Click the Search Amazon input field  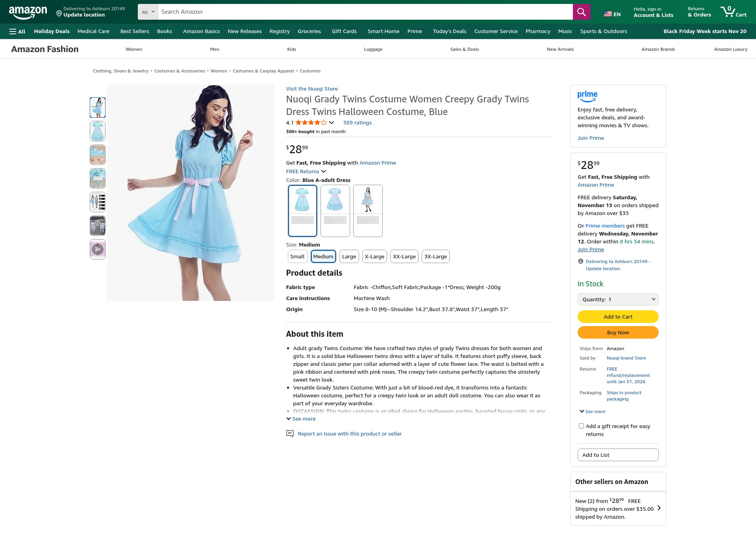pyautogui.click(x=365, y=12)
